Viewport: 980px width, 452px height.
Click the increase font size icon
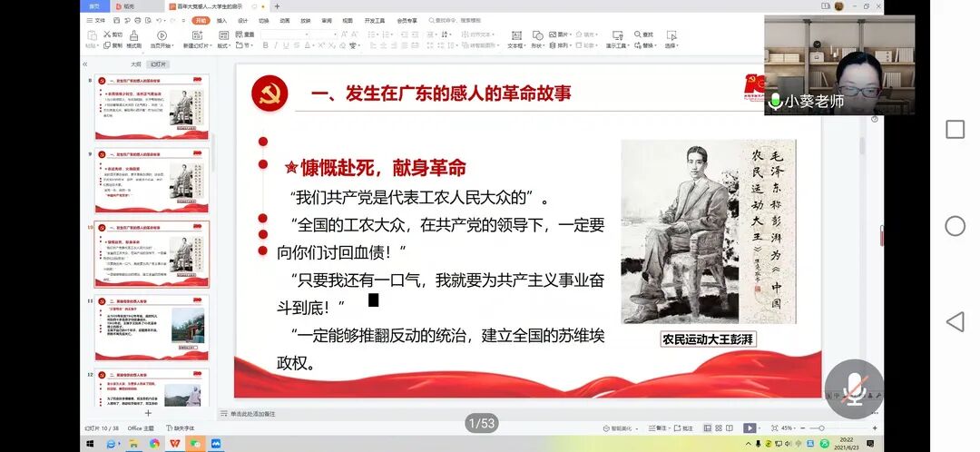click(345, 34)
